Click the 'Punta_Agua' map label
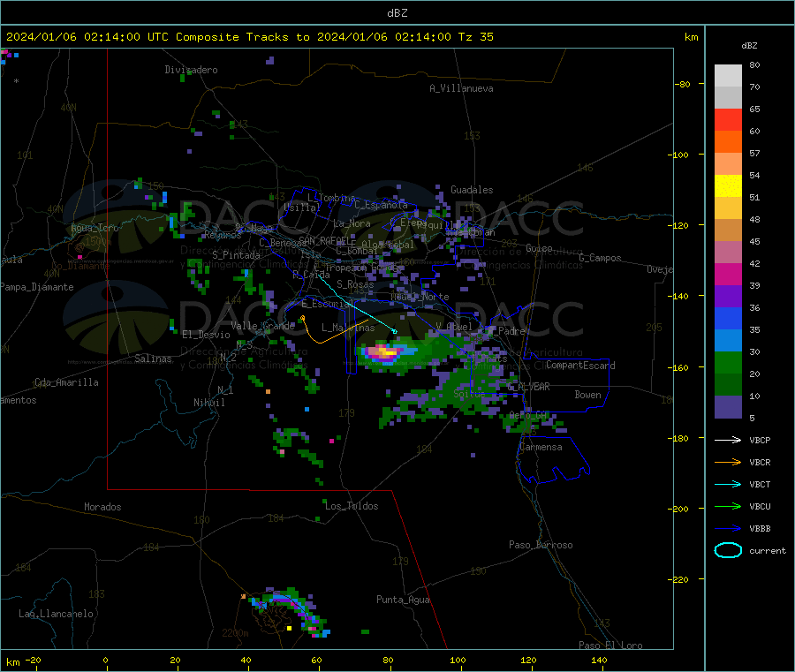The width and height of the screenshot is (795, 672). 403,600
